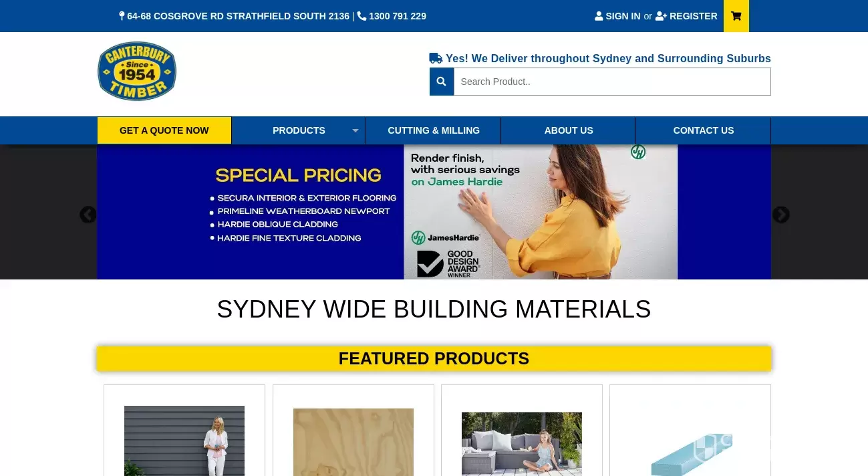Click the location pin icon
868x476 pixels.
click(122, 16)
